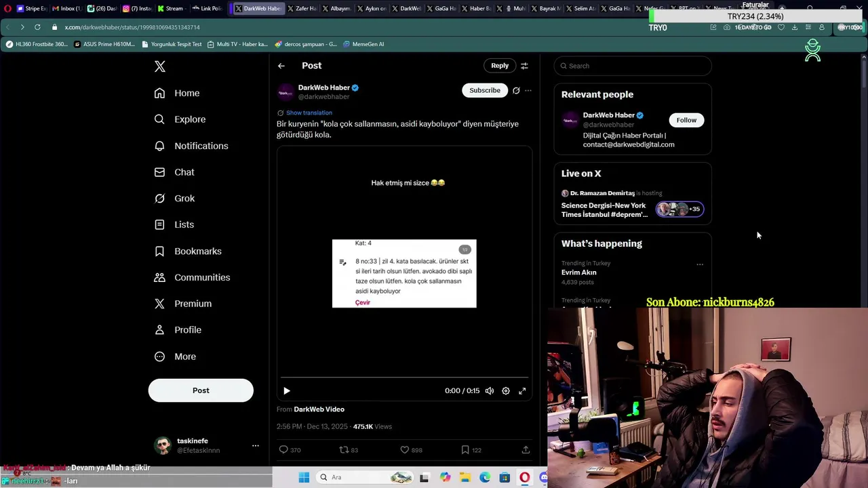
Task: Click the Opera icon on the taskbar
Action: 524,477
